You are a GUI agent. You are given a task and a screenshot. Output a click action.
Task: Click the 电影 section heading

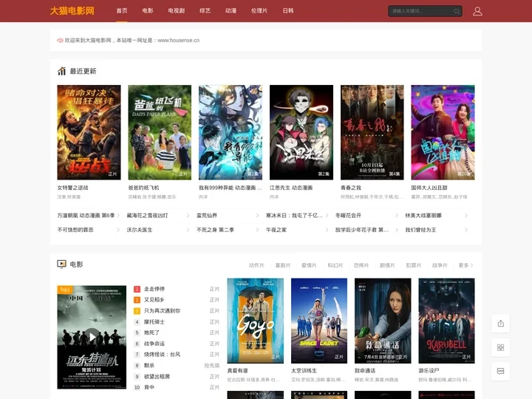(x=76, y=265)
